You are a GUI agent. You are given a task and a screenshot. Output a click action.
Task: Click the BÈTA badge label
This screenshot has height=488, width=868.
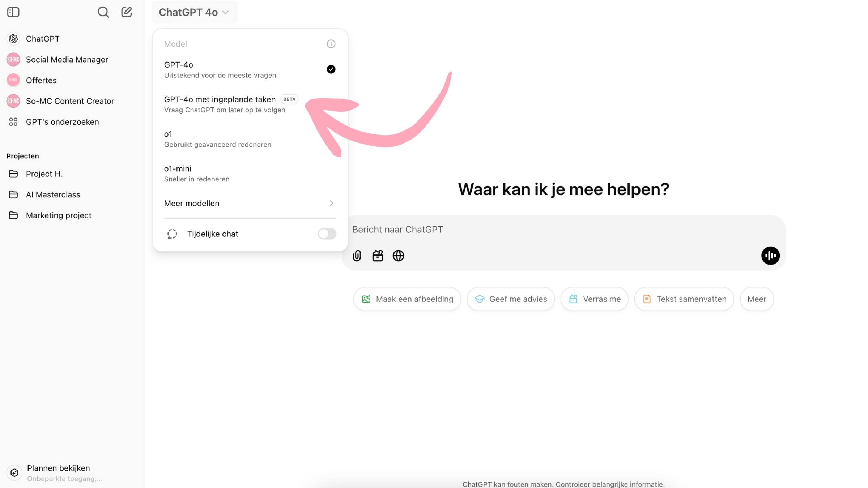tap(289, 99)
